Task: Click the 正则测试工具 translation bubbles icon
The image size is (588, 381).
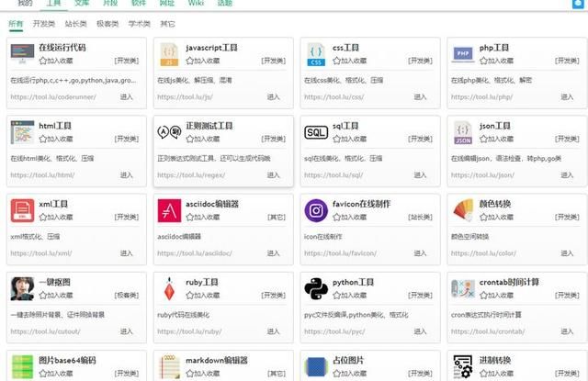Action: click(x=169, y=132)
